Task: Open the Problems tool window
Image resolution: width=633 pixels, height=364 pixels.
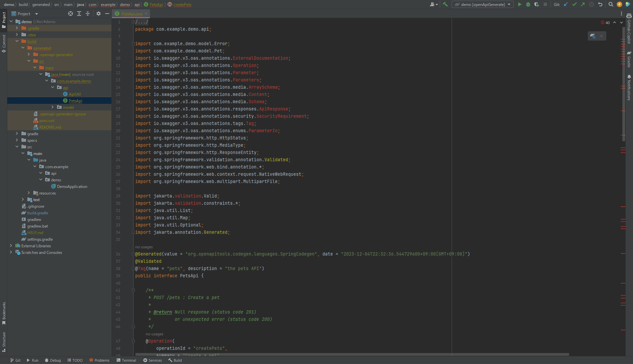Action: [99, 360]
